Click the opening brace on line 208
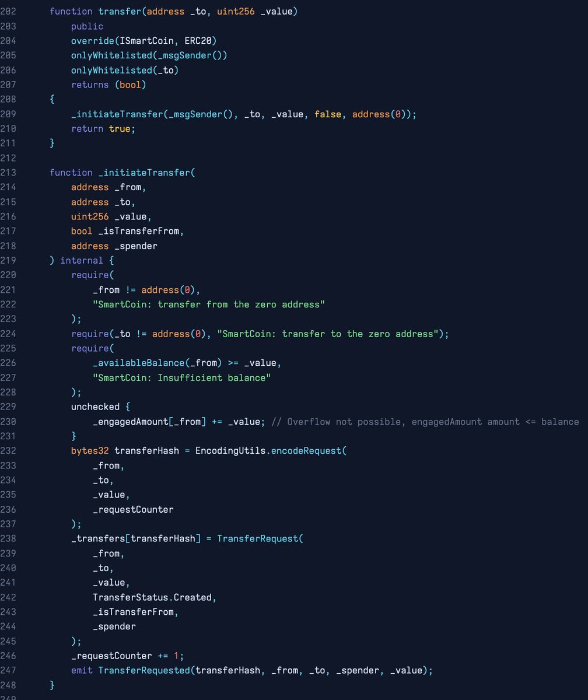Image resolution: width=588 pixels, height=700 pixels. (x=52, y=99)
